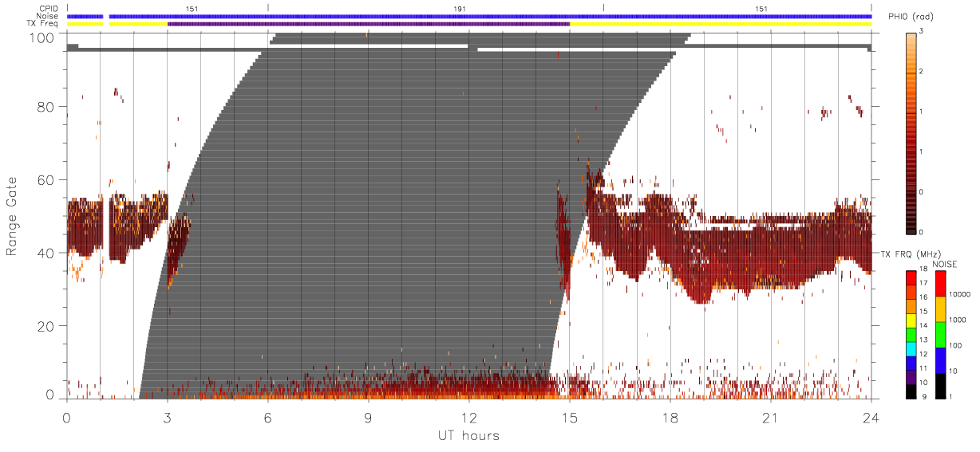Pick the orange 15–16 MHz TX FRQ swatch
The image size is (980, 452).
coord(911,306)
